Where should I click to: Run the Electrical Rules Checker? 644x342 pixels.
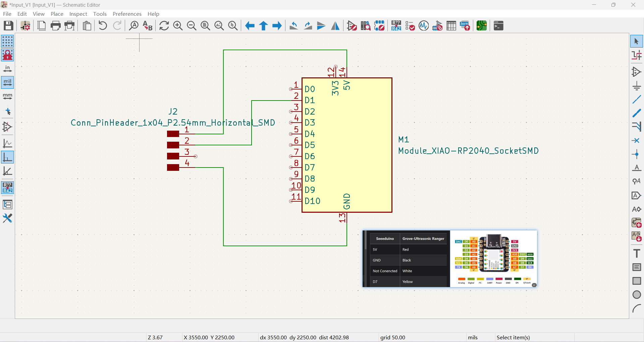(410, 26)
